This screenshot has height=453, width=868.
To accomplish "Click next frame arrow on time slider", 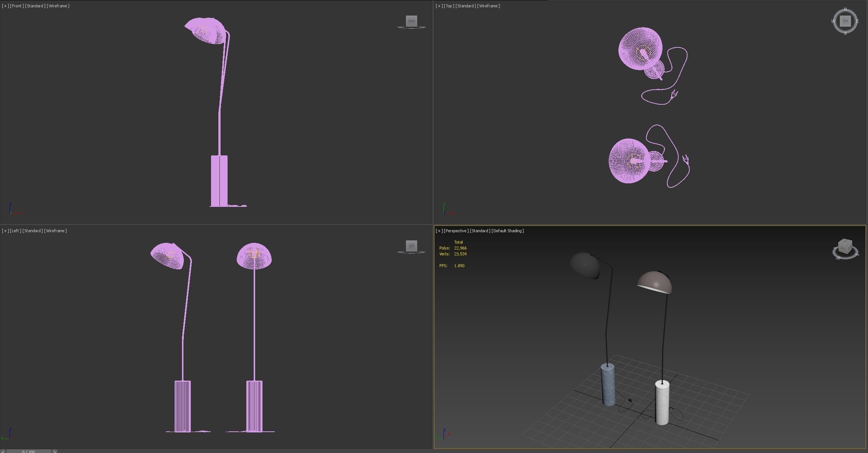I will pos(55,451).
